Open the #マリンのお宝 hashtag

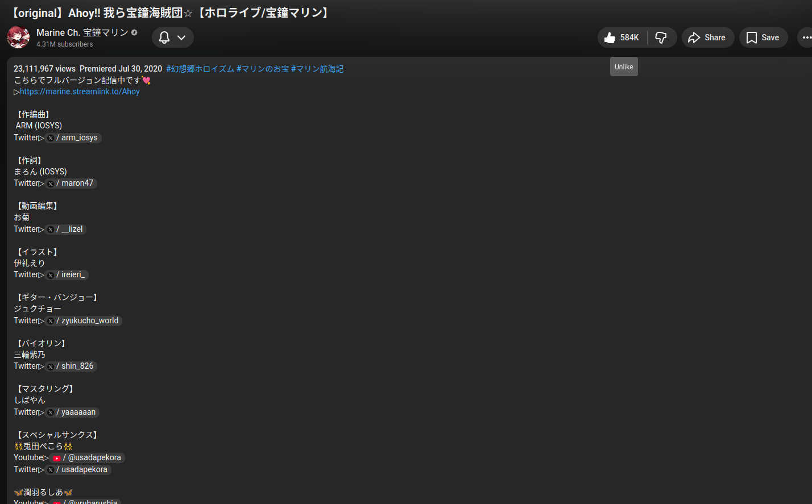[263, 69]
